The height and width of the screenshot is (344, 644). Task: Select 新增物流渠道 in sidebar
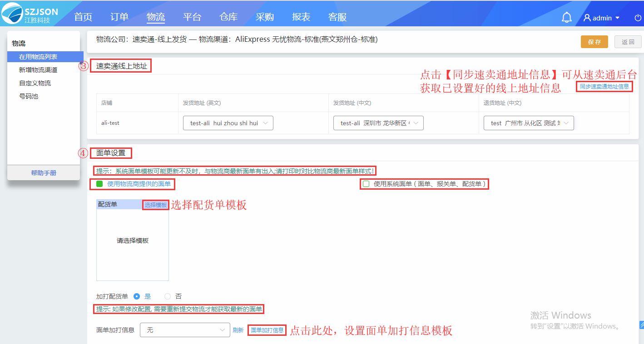point(38,70)
